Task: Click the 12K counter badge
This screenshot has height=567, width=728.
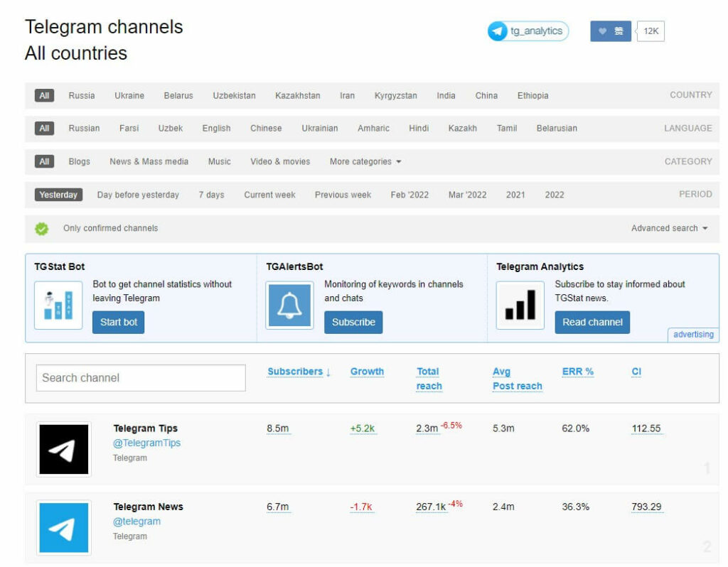Action: point(651,31)
